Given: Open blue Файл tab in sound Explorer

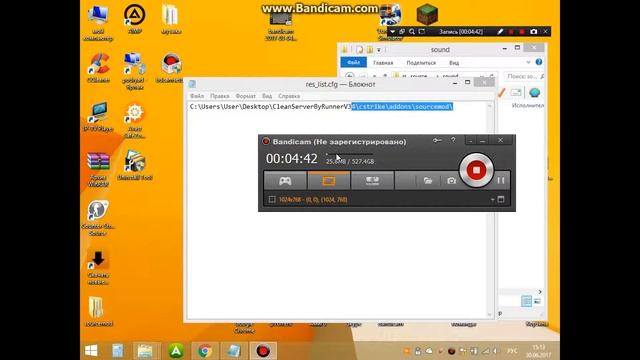Looking at the screenshot, I should click(x=353, y=62).
